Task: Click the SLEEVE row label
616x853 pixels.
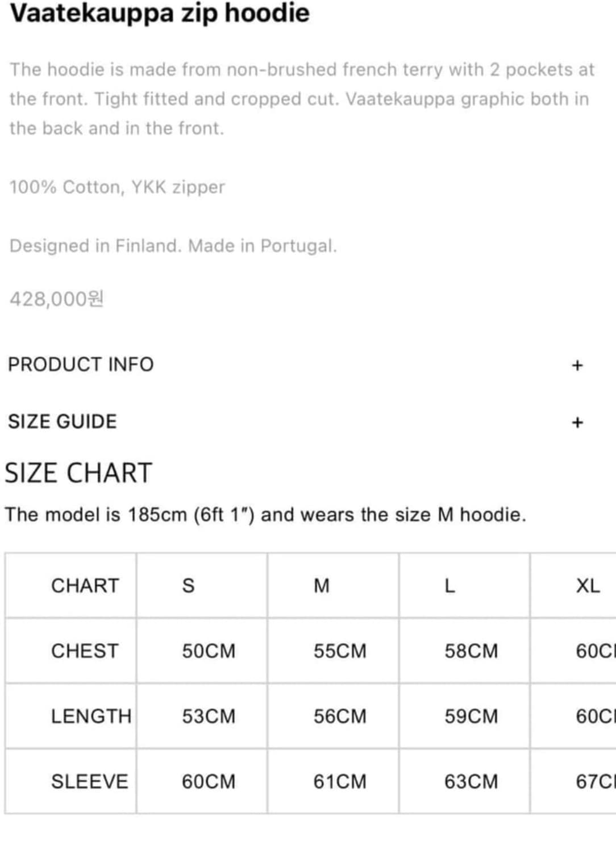Action: (x=90, y=782)
